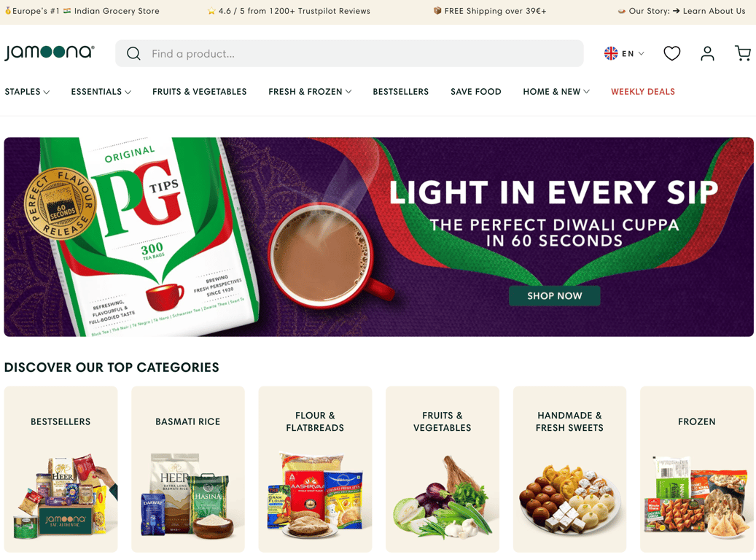756x560 pixels.
Task: Open the Basmati Rice category card
Action: 187,469
